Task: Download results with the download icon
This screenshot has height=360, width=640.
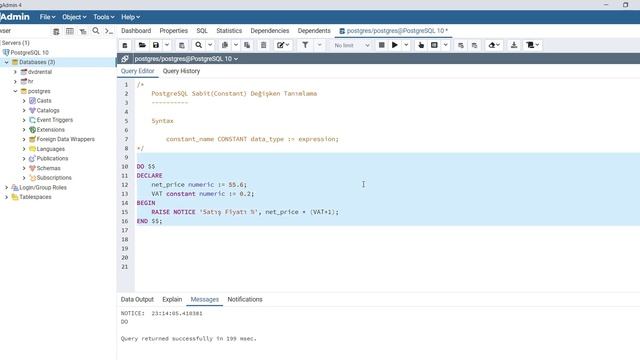Action: click(514, 45)
